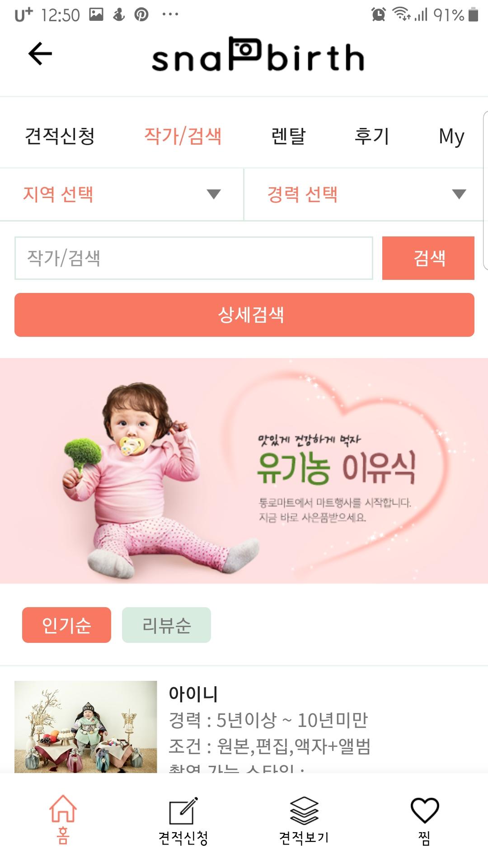Open the alarm icon in status bar
488x868 pixels.
pyautogui.click(x=379, y=14)
